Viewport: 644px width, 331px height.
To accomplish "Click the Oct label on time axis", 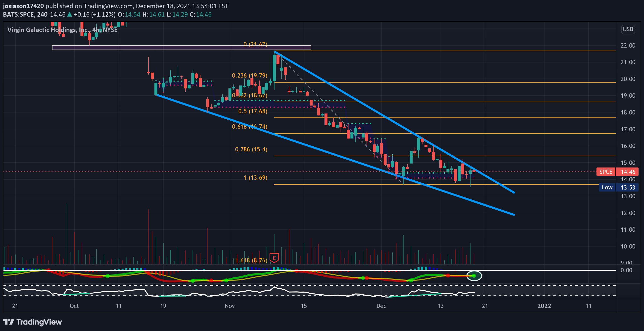I will pos(74,306).
